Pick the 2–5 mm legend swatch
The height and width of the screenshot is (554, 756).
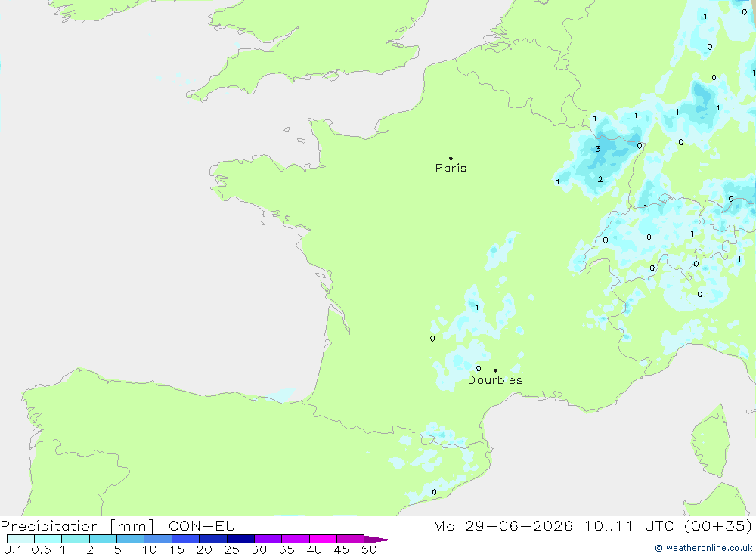103,539
